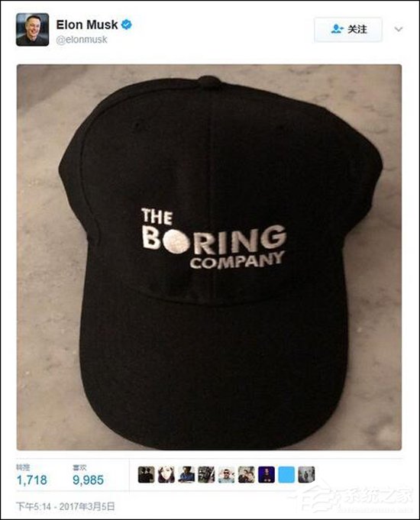Follow the account with 关注 button
The width and height of the screenshot is (420, 520).
pyautogui.click(x=348, y=30)
